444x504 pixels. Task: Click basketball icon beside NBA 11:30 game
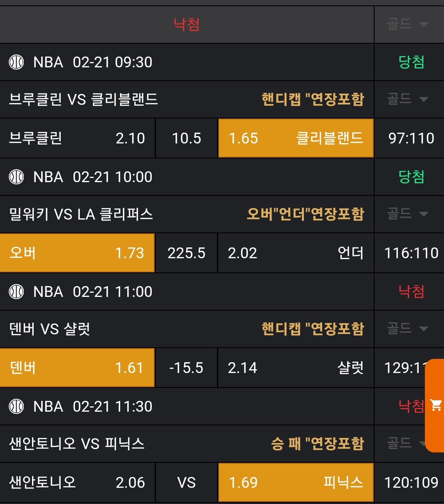(x=17, y=407)
